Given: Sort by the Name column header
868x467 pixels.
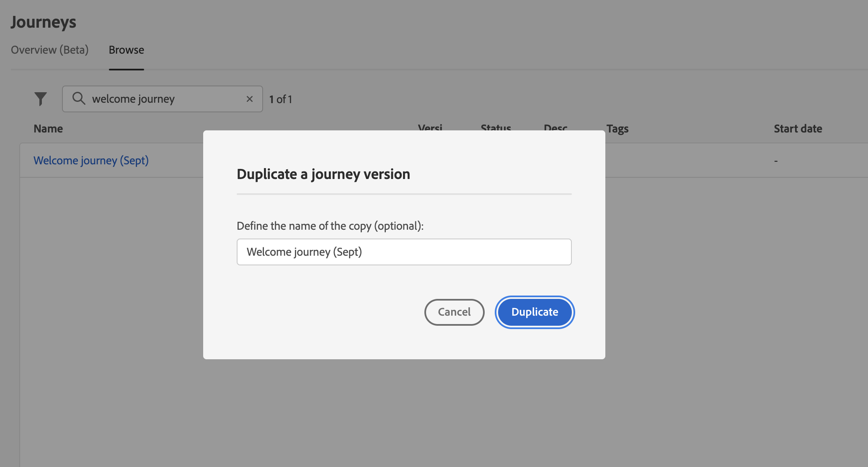Looking at the screenshot, I should pyautogui.click(x=48, y=128).
